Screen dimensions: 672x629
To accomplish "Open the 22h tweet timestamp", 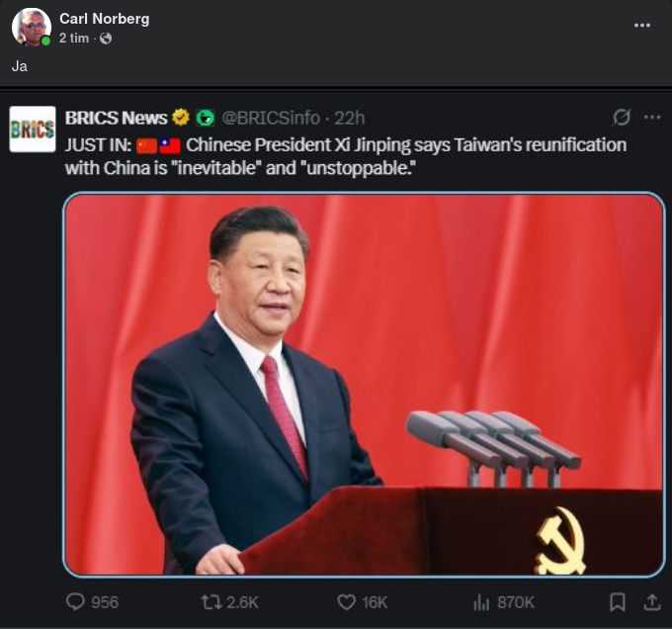I will pos(349,118).
